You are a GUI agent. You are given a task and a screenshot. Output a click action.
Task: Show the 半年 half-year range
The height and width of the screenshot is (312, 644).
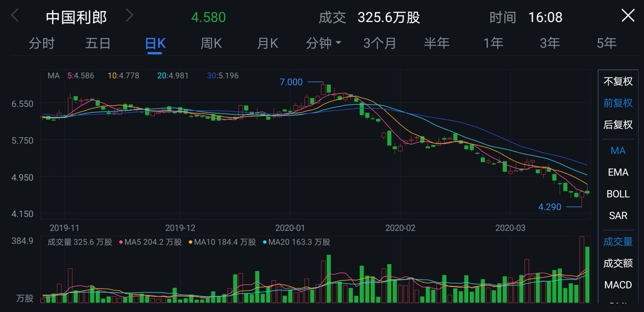pos(437,44)
